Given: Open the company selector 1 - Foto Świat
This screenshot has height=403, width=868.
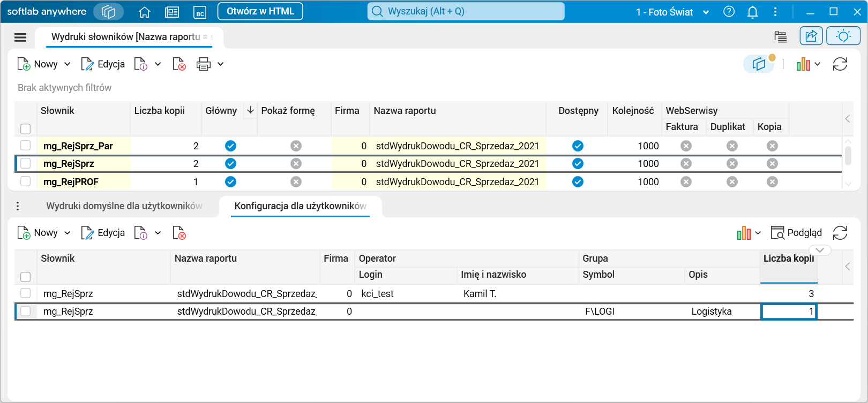Looking at the screenshot, I should click(x=672, y=12).
